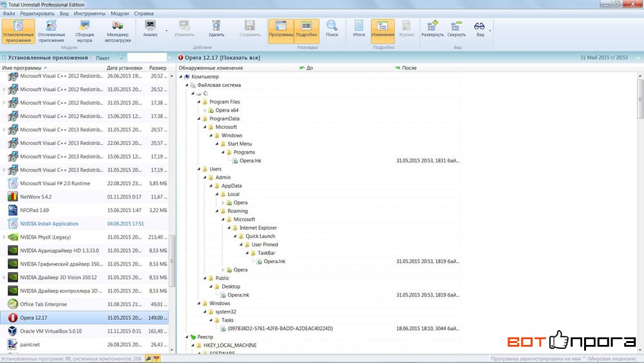Viewport: 644px width, 363px height.
Task: Open the Модули menu
Action: pyautogui.click(x=120, y=14)
